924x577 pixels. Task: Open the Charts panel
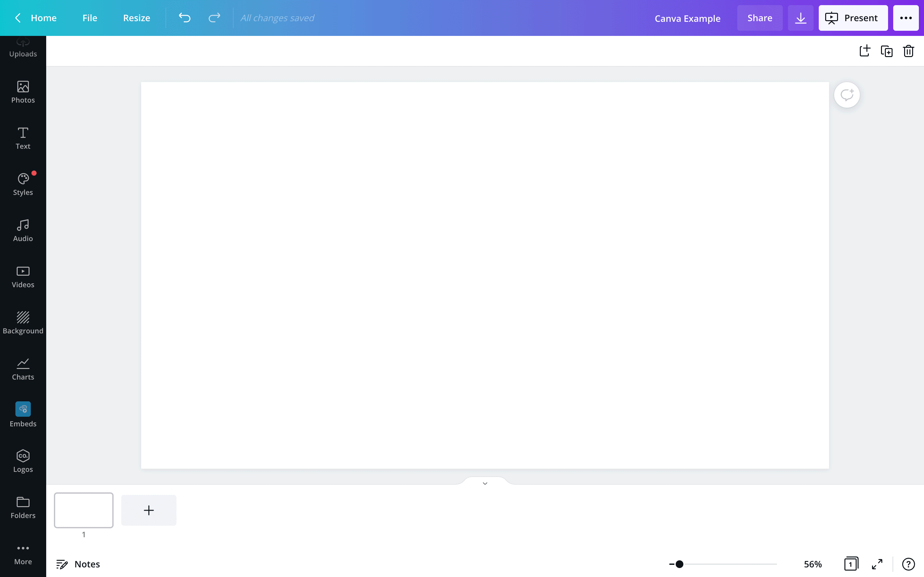pyautogui.click(x=23, y=369)
